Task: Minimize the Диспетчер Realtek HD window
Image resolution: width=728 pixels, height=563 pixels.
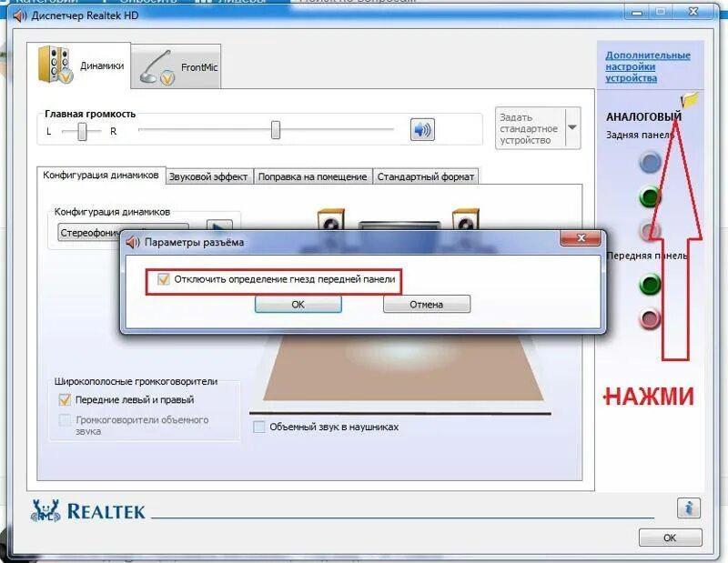Action: point(637,12)
